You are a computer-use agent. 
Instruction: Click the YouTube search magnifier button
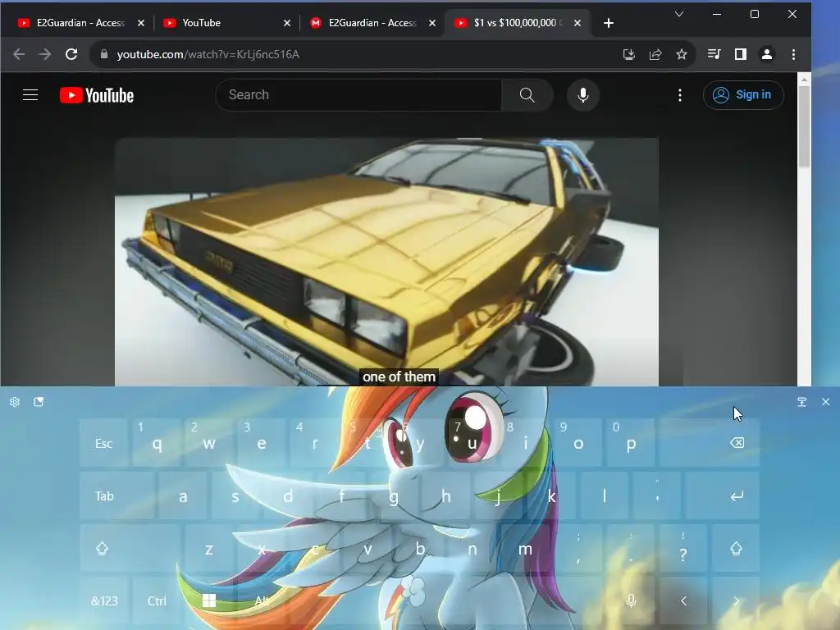click(527, 95)
